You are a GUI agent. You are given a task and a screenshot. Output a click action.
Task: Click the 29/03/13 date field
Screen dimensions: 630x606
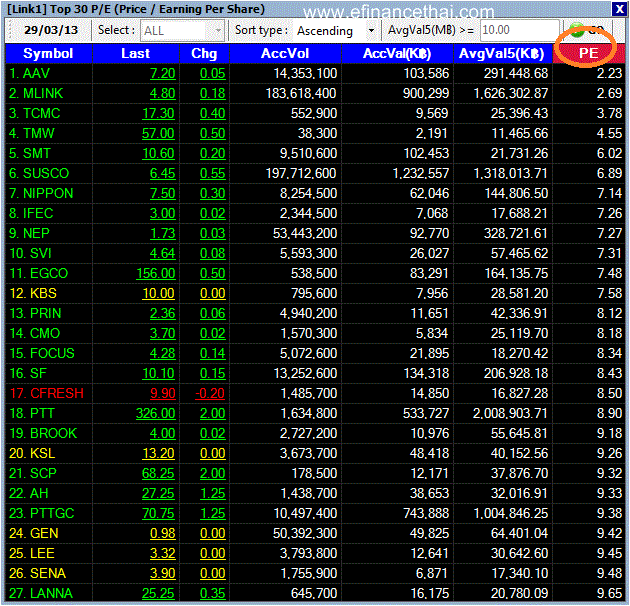[51, 30]
